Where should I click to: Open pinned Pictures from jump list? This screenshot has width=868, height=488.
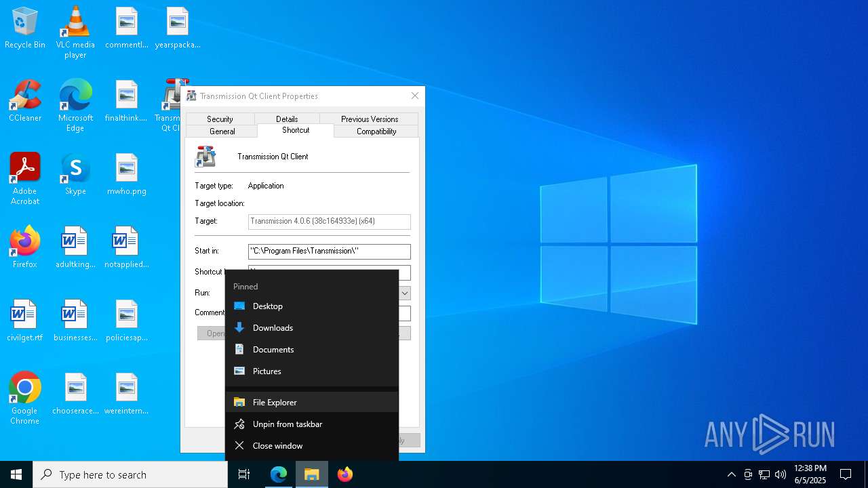click(x=312, y=371)
